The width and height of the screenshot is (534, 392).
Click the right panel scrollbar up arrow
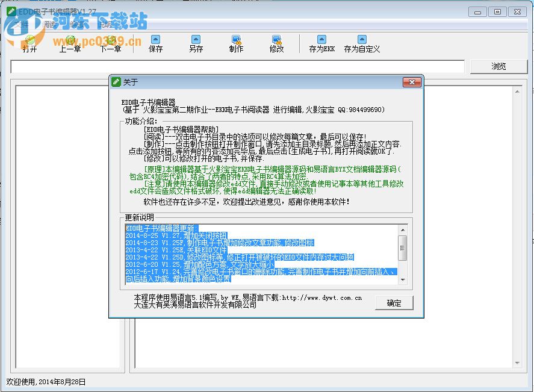[x=518, y=91]
